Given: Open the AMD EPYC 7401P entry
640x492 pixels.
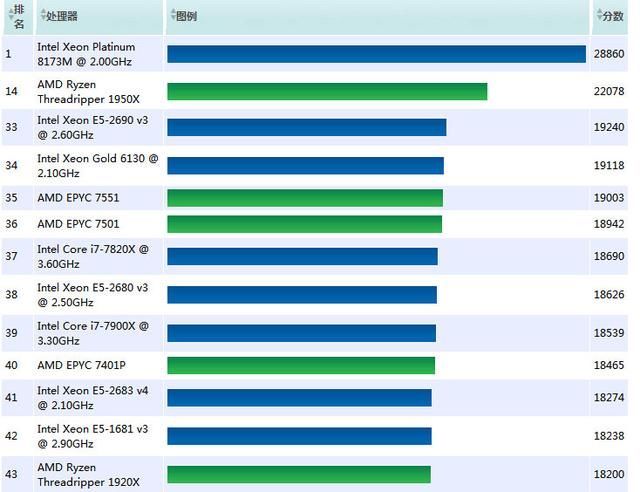Looking at the screenshot, I should click(82, 366).
